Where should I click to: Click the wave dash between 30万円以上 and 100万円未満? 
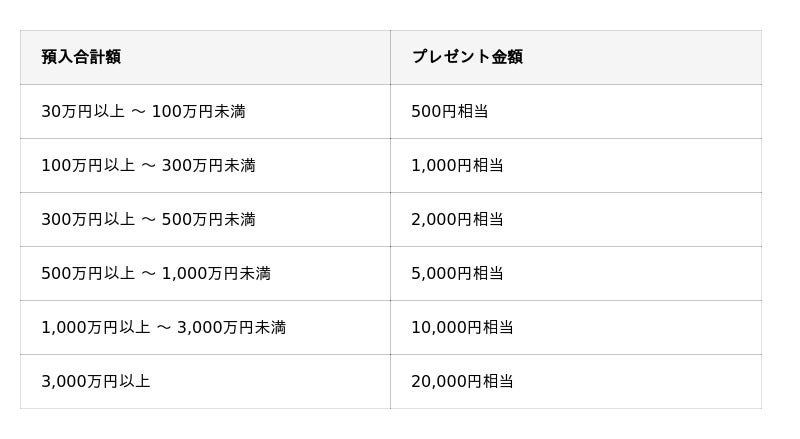point(138,112)
